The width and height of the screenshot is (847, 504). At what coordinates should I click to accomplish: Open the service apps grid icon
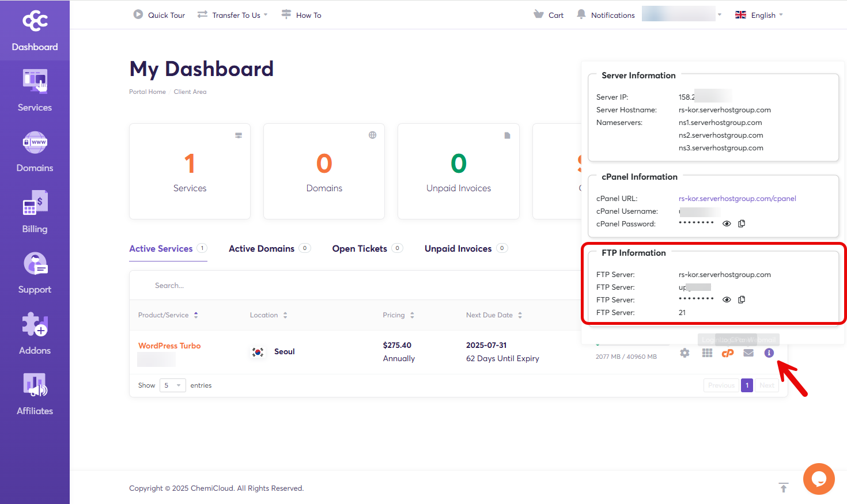(707, 353)
